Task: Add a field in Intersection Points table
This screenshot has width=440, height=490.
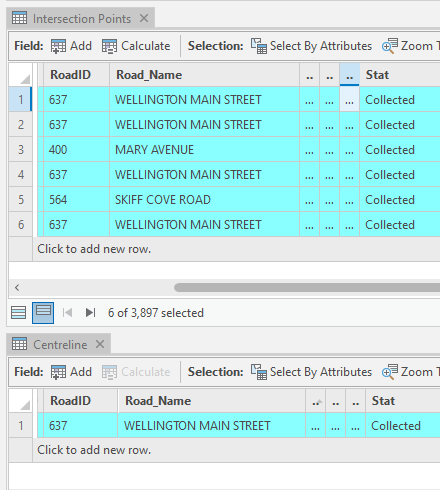Action: point(71,46)
